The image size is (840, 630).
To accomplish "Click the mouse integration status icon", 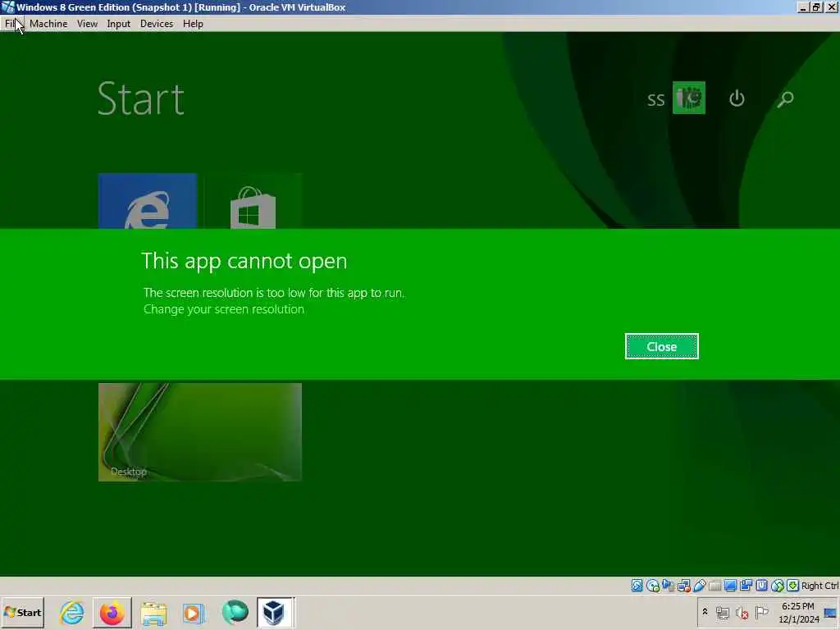I will click(x=778, y=586).
